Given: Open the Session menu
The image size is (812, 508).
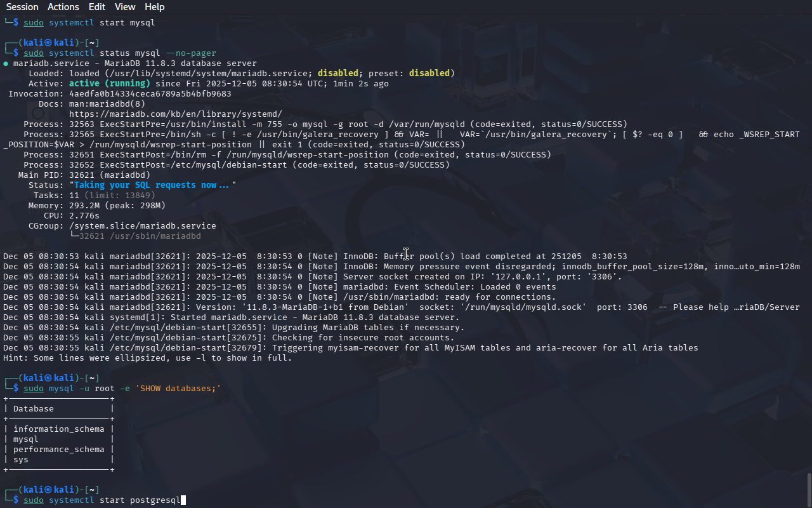Looking at the screenshot, I should (22, 7).
